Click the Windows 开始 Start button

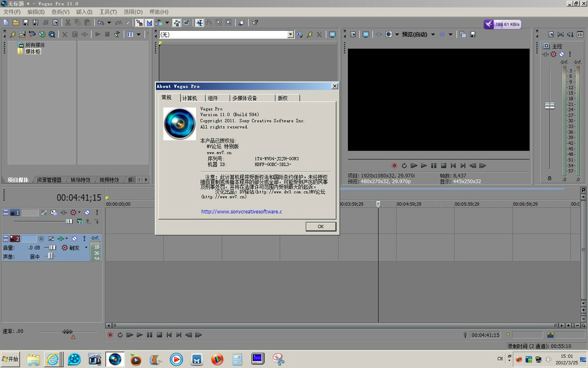tap(10, 359)
